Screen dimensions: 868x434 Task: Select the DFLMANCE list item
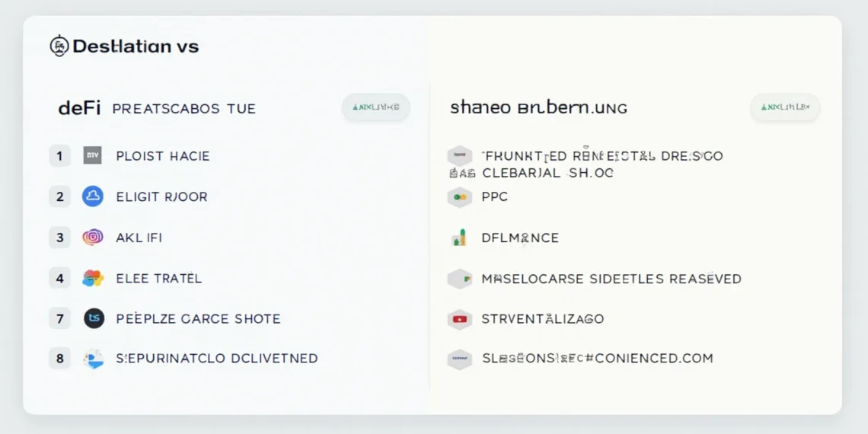[x=520, y=238]
